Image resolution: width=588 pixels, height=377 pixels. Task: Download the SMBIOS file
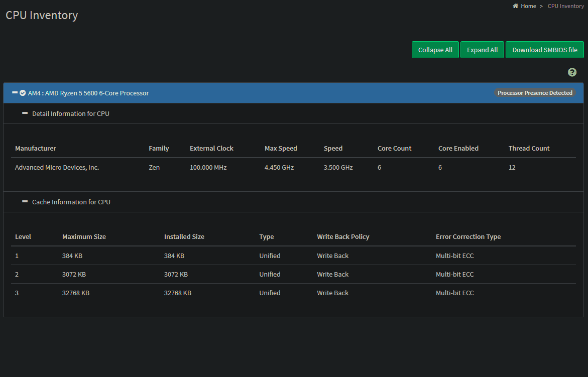(x=544, y=50)
